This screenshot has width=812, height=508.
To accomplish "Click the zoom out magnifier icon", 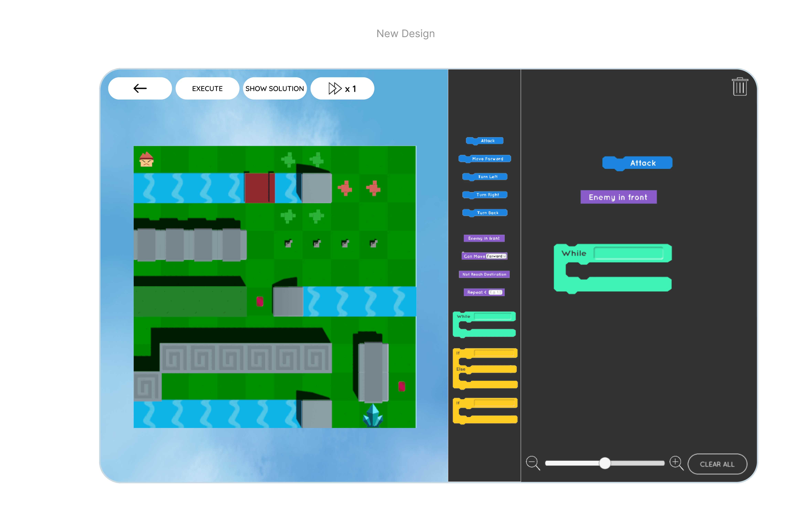I will (533, 463).
